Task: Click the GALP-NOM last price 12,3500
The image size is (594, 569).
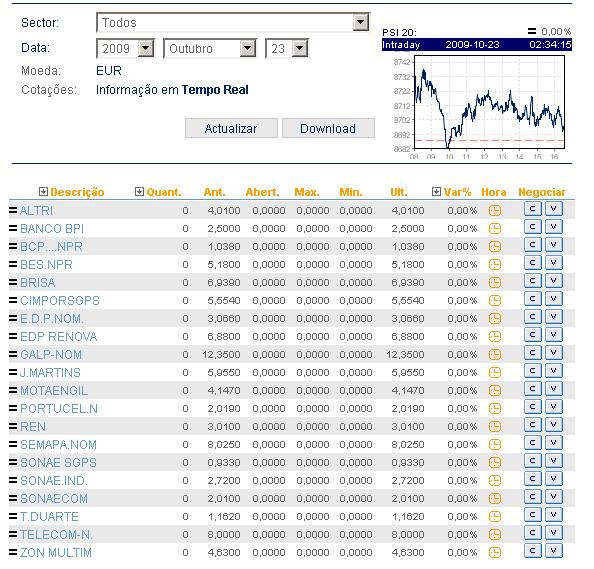Action: (405, 355)
